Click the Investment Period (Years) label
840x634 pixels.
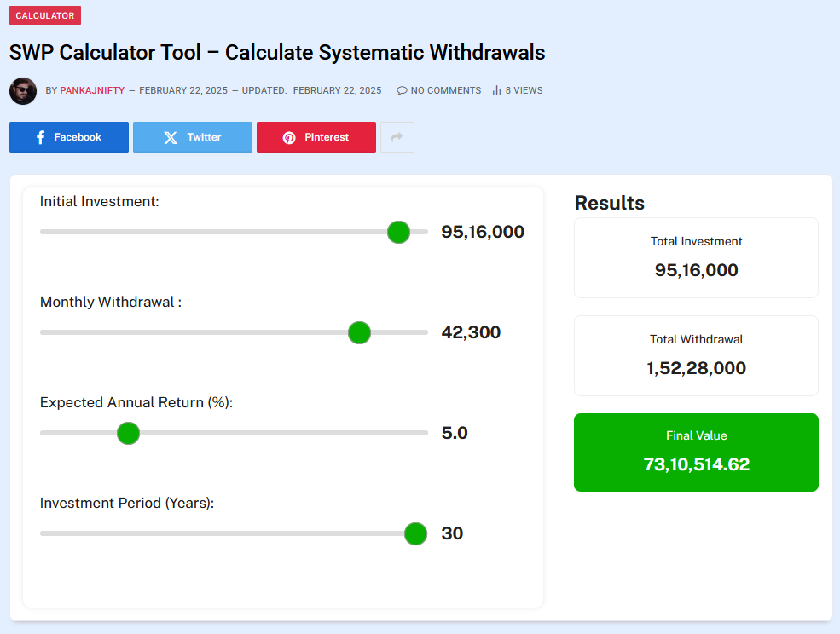(x=127, y=504)
